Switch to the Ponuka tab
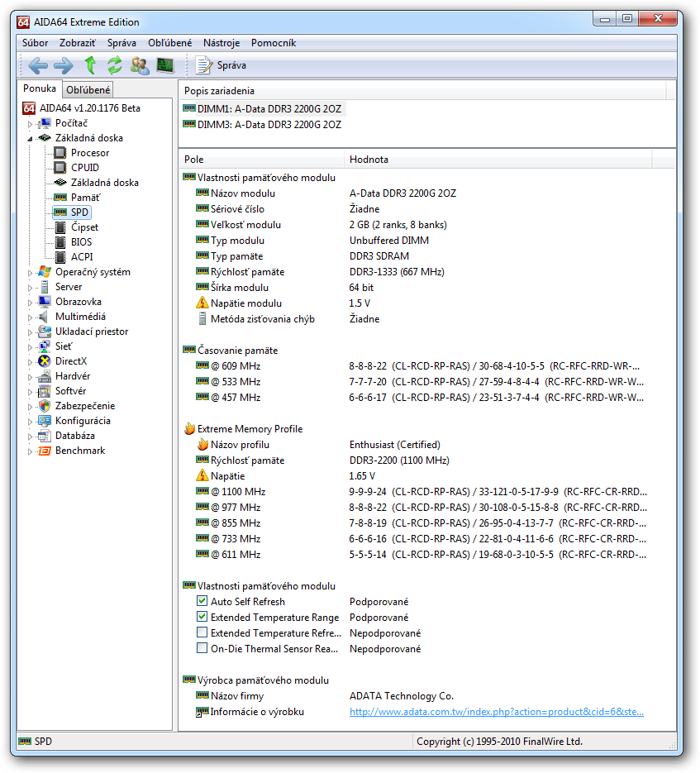This screenshot has height=773, width=700. (40, 88)
